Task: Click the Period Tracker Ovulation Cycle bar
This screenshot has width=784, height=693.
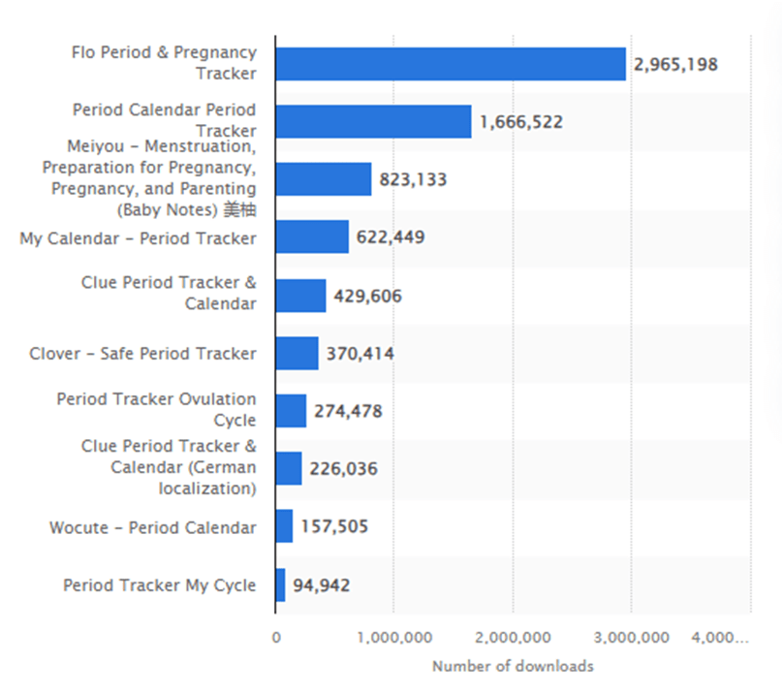Action: 291,411
